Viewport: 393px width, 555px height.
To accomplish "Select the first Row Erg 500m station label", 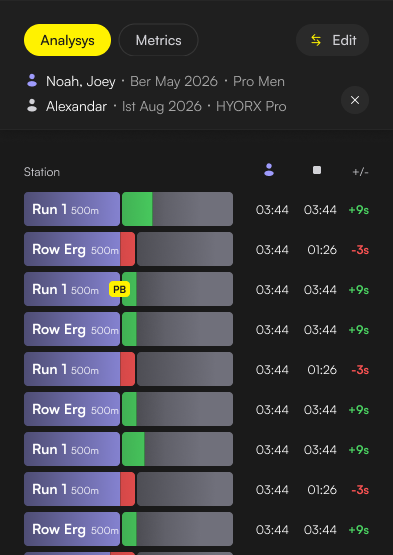I will 72,249.
